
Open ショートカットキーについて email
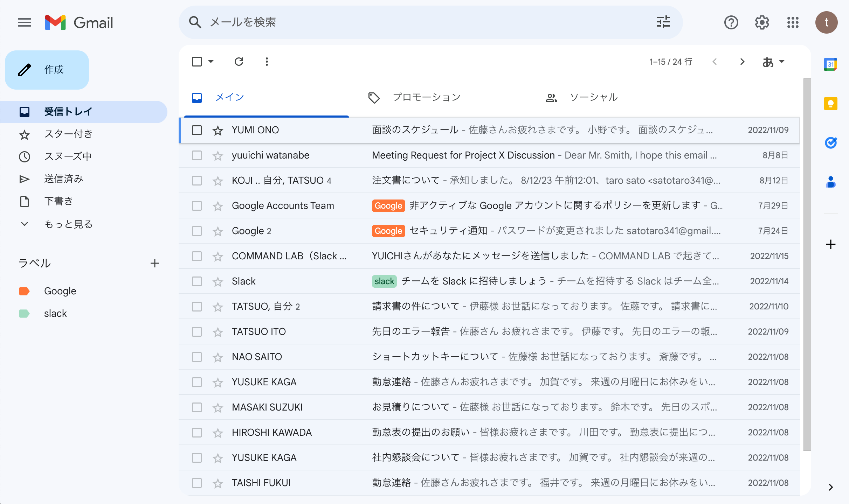(489, 357)
